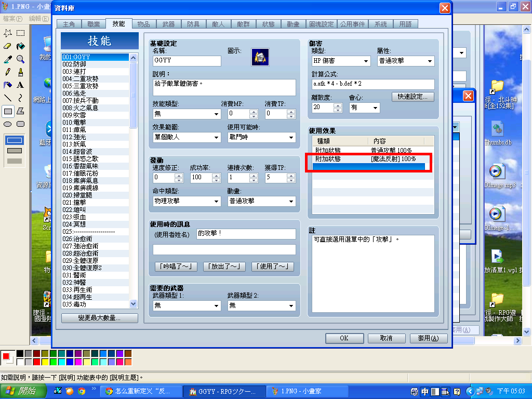
Task: Open the 武器類型 1 dropdown
Action: click(x=187, y=305)
